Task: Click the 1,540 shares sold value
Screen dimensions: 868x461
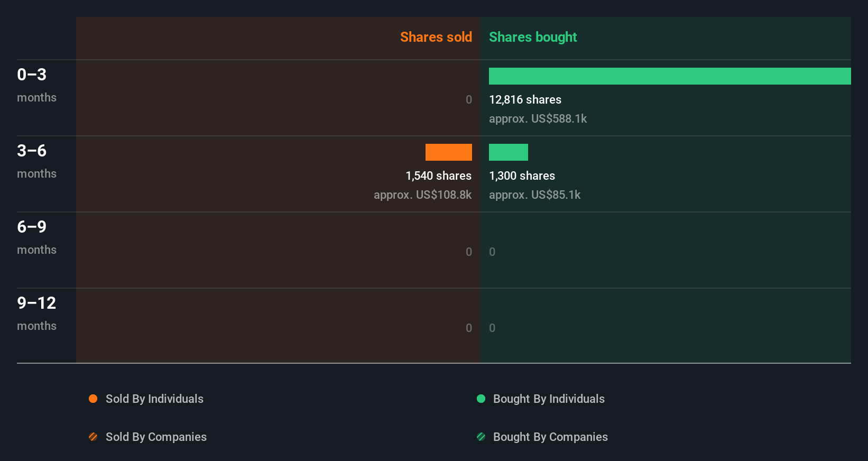Action: click(438, 176)
